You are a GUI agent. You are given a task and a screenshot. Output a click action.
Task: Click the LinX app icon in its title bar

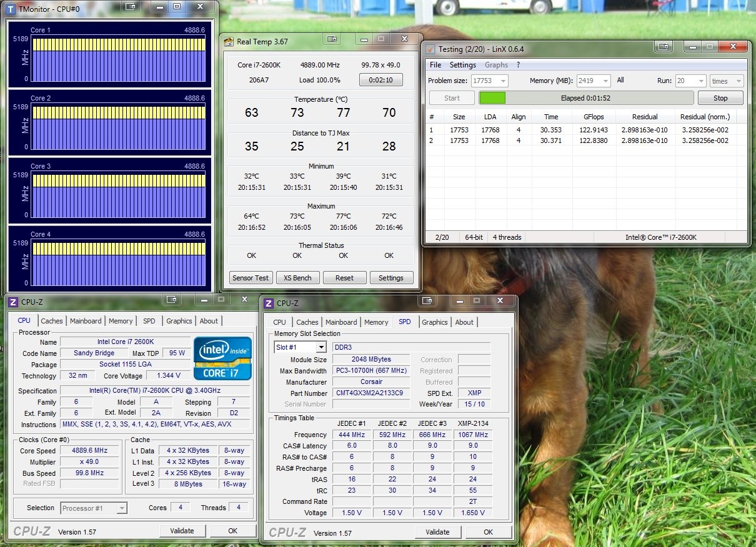pos(430,49)
